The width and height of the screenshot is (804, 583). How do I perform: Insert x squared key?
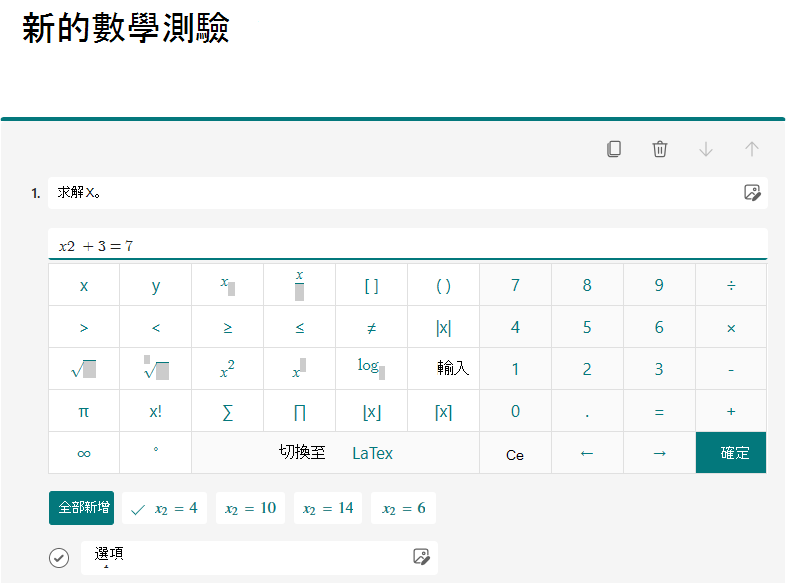click(228, 369)
